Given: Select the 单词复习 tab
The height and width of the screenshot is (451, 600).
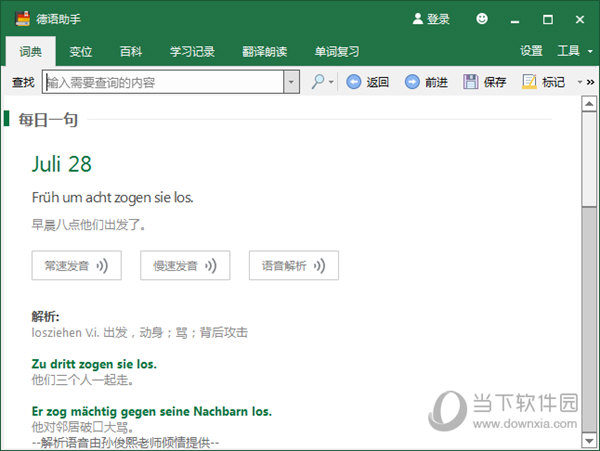Looking at the screenshot, I should 337,51.
